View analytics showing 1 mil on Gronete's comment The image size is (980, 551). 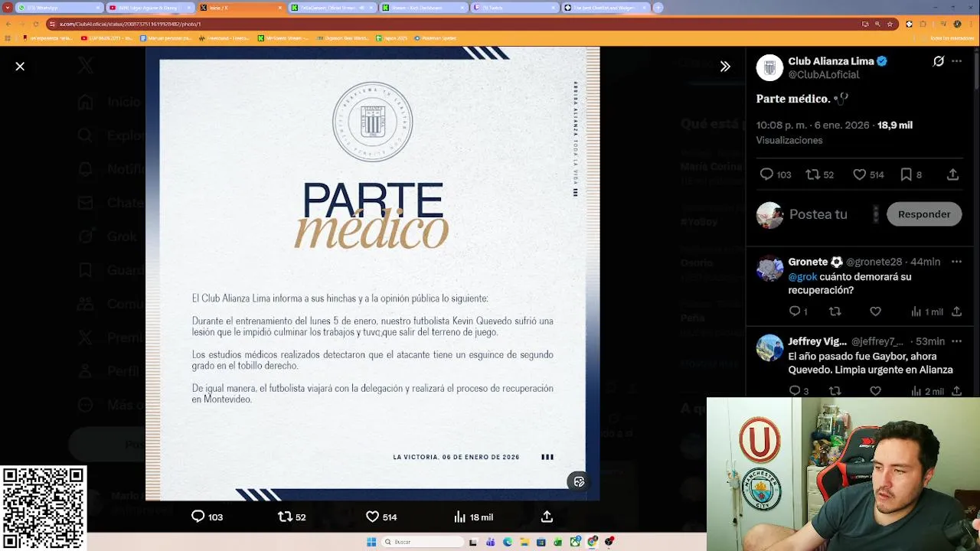tap(926, 311)
